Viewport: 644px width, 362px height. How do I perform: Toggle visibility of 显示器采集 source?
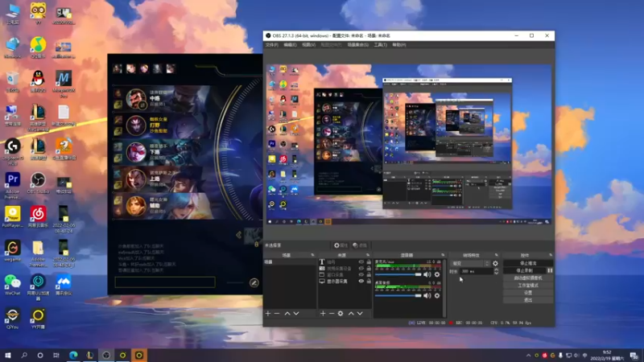click(x=361, y=281)
